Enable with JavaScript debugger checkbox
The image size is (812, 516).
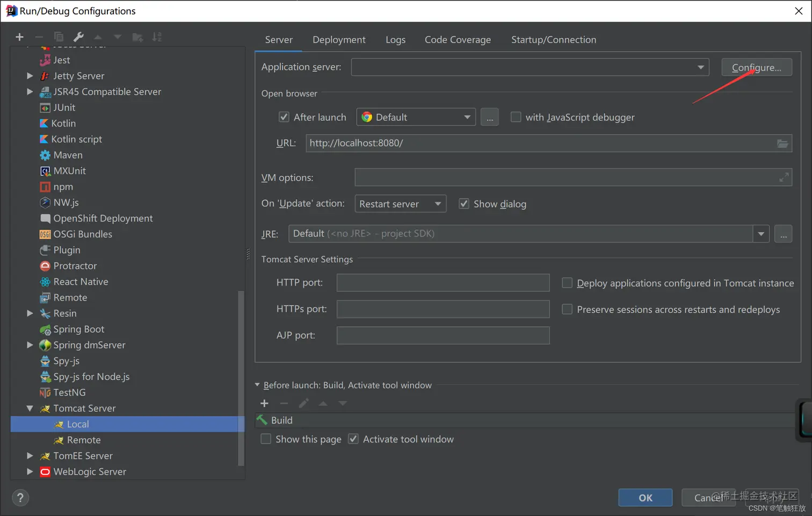[x=516, y=117]
